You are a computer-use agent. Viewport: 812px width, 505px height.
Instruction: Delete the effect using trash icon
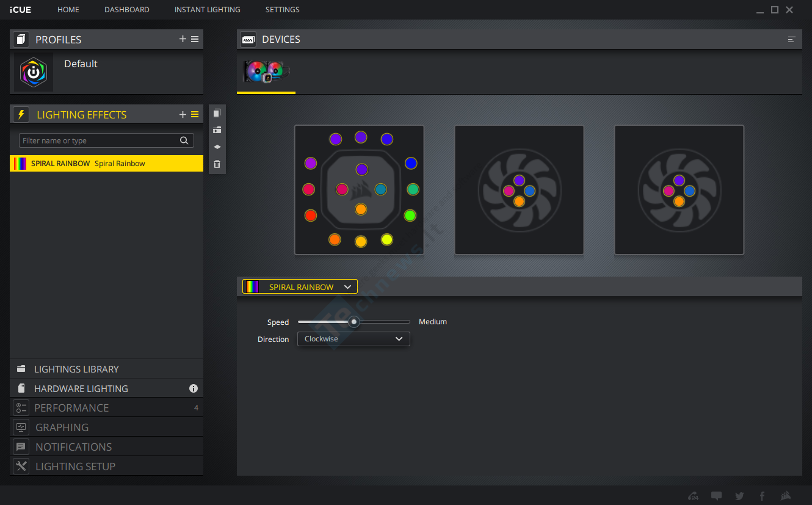pyautogui.click(x=217, y=164)
